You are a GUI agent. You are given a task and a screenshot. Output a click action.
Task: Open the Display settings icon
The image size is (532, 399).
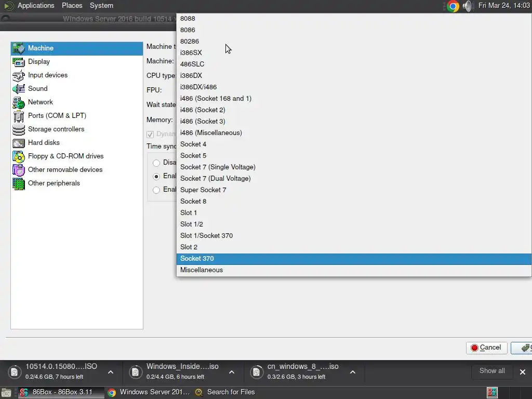click(x=19, y=62)
